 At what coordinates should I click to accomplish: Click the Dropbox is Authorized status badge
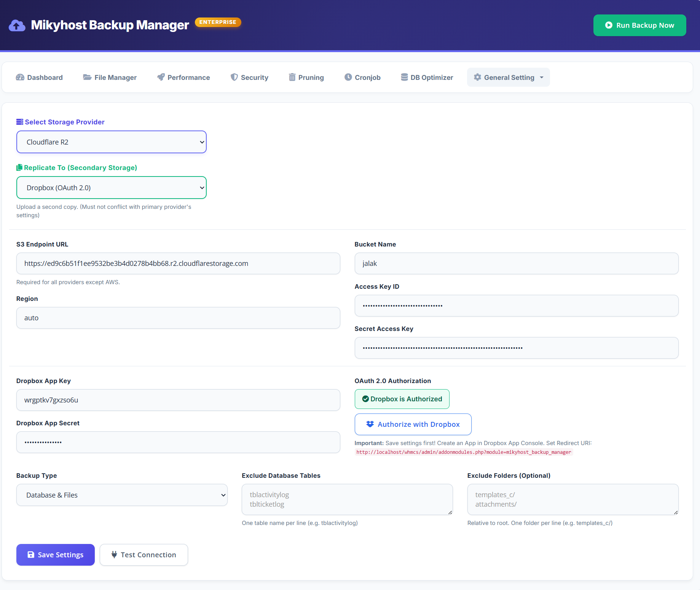[402, 399]
